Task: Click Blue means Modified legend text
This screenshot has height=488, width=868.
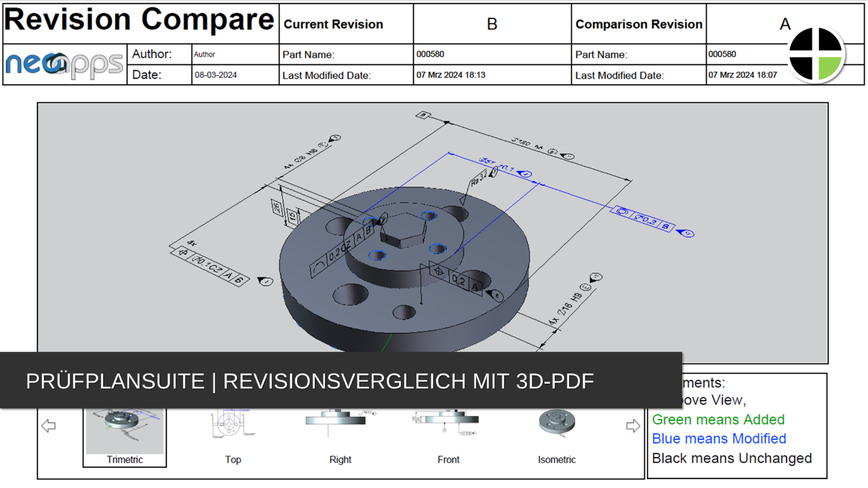Action: coord(719,439)
